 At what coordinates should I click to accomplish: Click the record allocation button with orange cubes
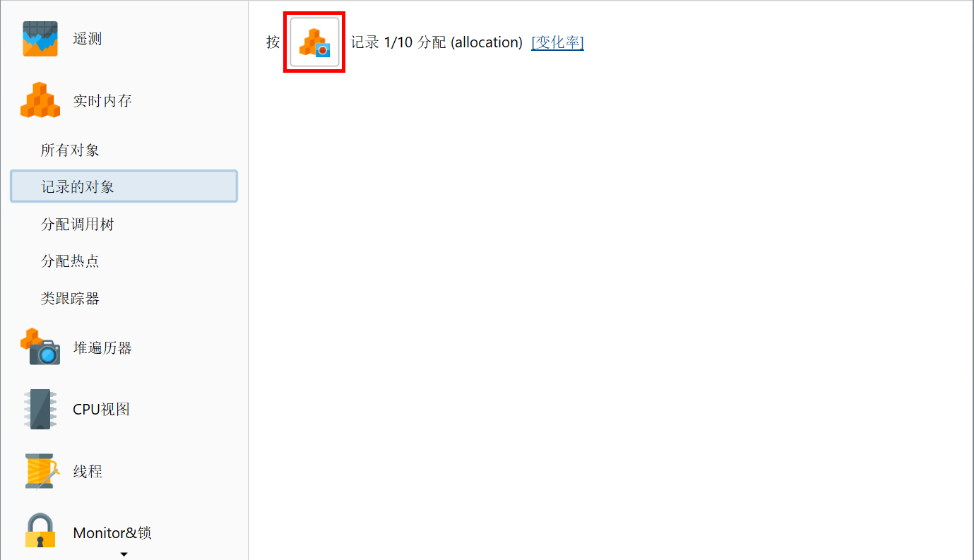(x=314, y=42)
